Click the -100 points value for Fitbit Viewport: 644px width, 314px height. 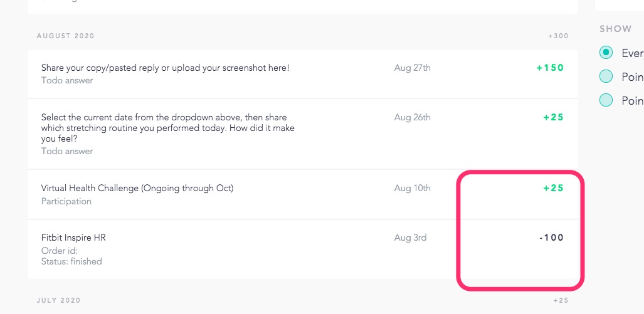pyautogui.click(x=552, y=238)
